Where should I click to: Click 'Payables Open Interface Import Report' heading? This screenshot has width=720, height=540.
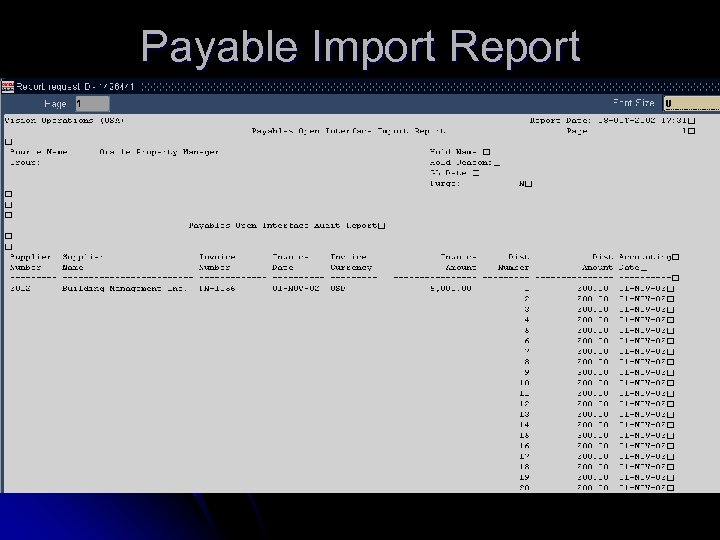point(349,131)
